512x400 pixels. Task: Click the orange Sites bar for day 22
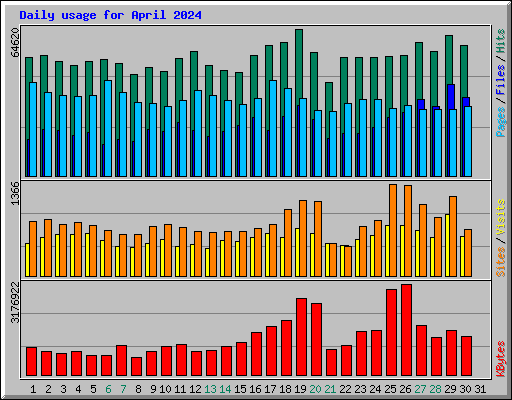click(x=348, y=261)
